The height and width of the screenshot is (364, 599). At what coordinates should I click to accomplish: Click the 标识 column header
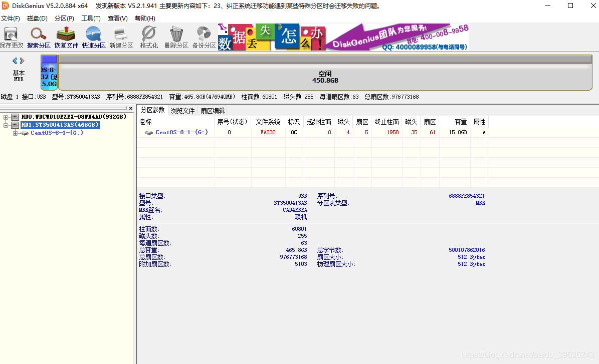tap(294, 122)
